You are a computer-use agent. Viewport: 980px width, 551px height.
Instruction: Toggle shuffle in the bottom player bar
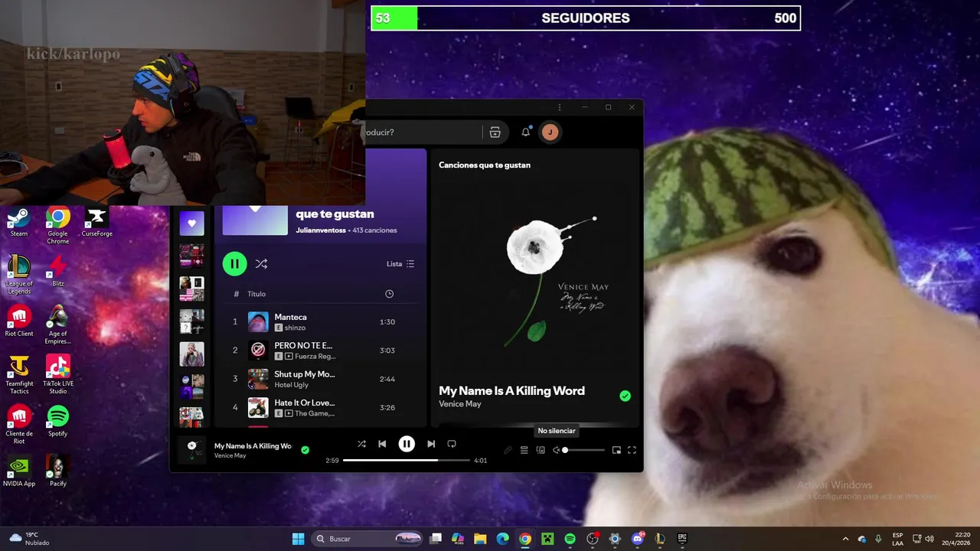click(x=361, y=444)
